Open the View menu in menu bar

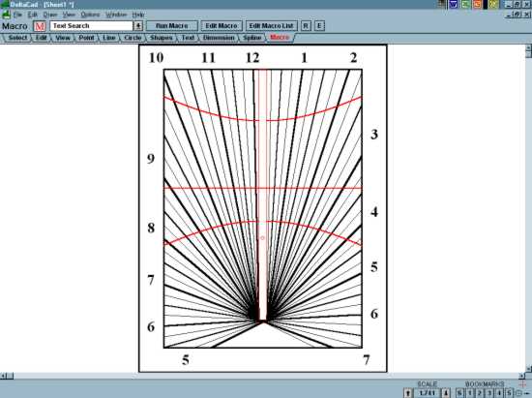[x=69, y=15]
